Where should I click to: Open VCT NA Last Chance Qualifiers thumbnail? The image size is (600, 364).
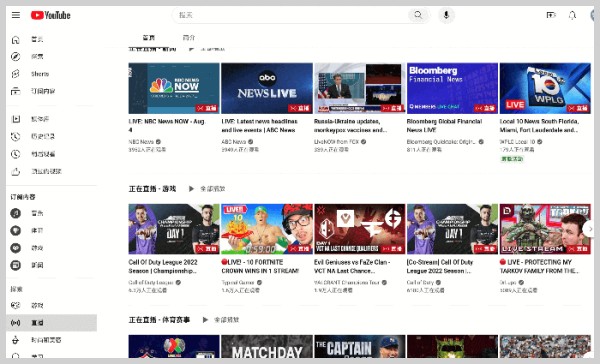tap(360, 229)
